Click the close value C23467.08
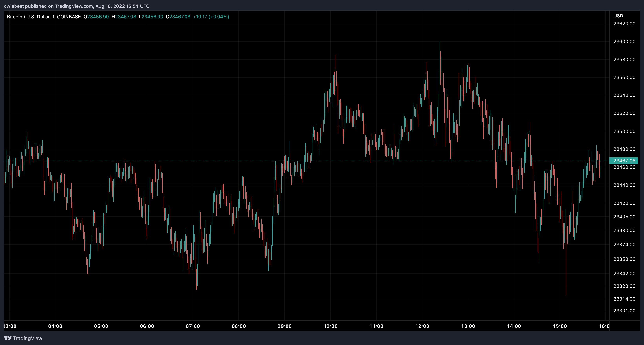This screenshot has width=644, height=345. point(178,17)
